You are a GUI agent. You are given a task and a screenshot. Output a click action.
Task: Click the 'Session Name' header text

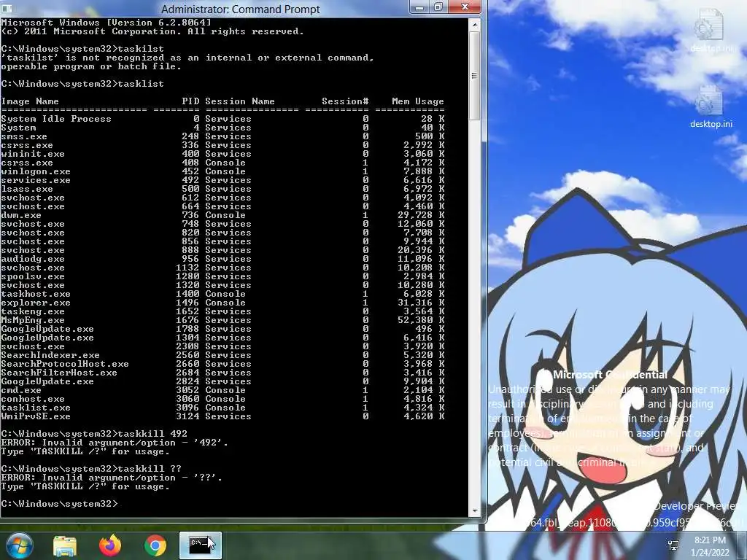(239, 101)
